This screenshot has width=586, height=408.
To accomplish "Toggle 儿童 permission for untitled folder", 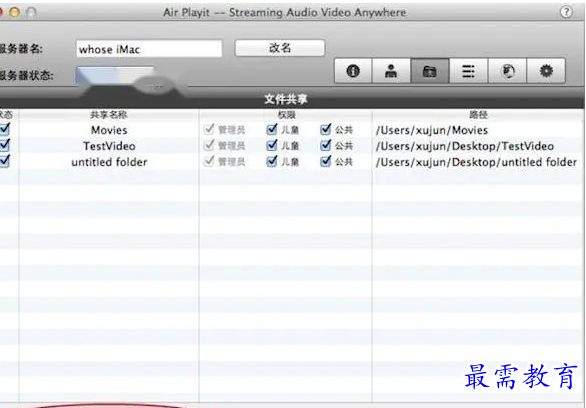I will click(x=272, y=161).
